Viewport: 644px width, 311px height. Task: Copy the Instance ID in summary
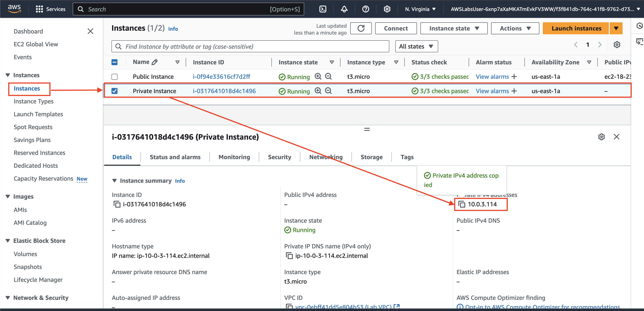pos(117,204)
